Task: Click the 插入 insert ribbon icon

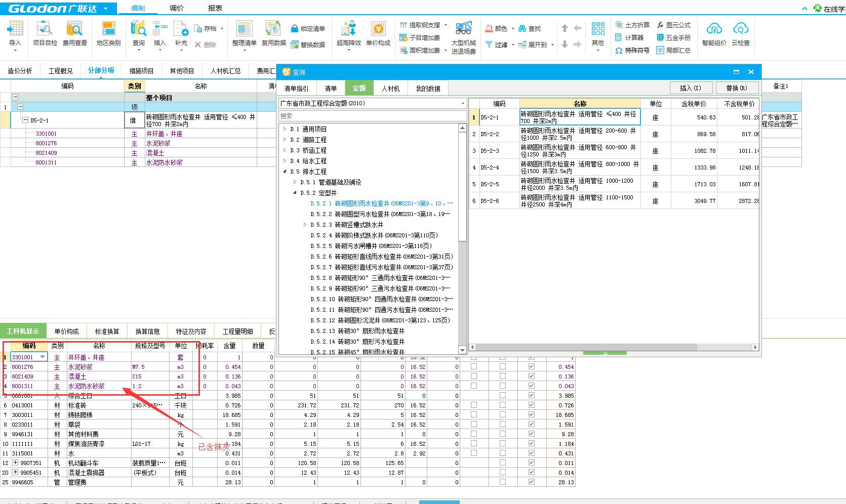Action: click(x=159, y=33)
